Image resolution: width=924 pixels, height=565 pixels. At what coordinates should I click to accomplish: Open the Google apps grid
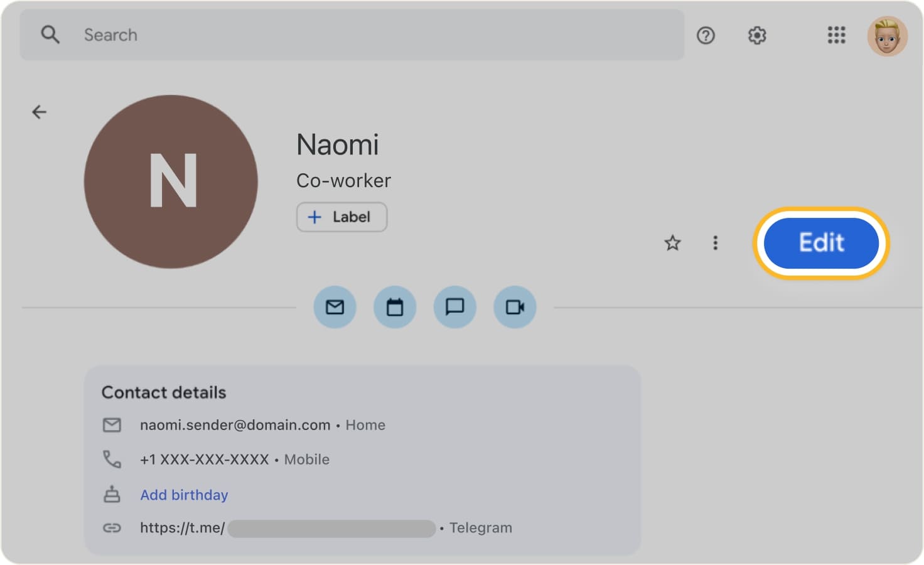pos(835,36)
